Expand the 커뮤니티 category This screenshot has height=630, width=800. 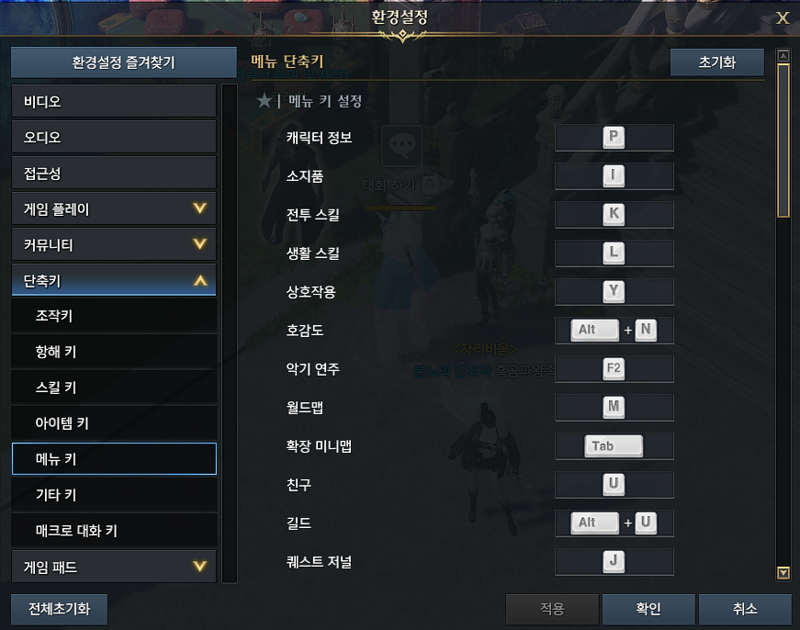click(114, 244)
